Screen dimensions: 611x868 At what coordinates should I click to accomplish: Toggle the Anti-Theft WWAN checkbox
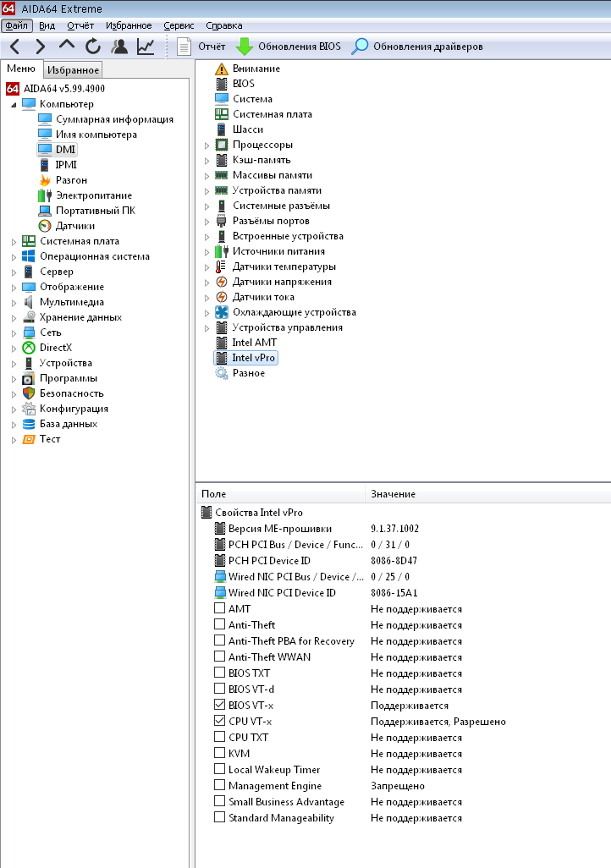click(219, 656)
